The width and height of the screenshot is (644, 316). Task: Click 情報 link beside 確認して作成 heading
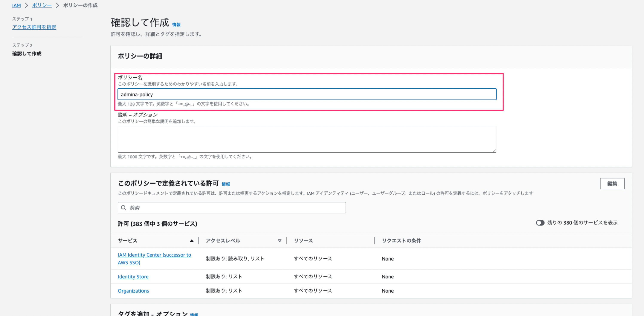(176, 25)
